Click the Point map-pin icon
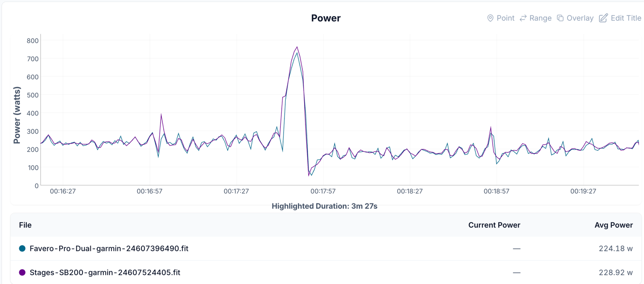This screenshot has height=284, width=644. click(x=490, y=18)
